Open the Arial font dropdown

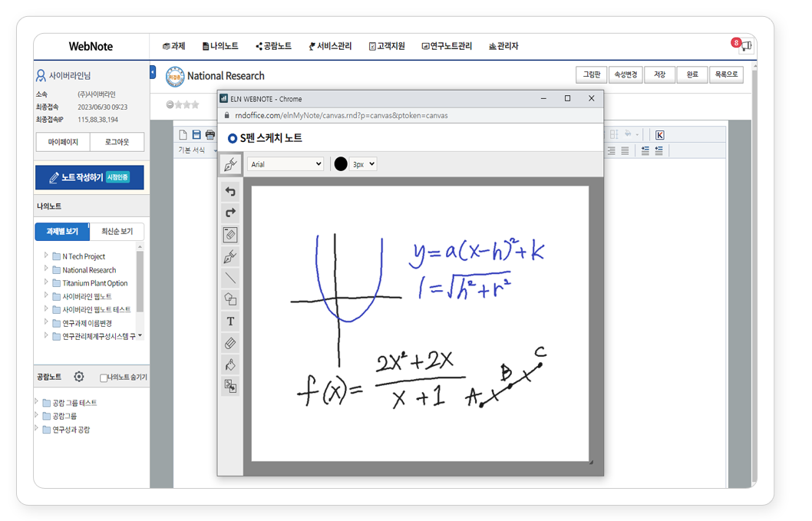[287, 164]
